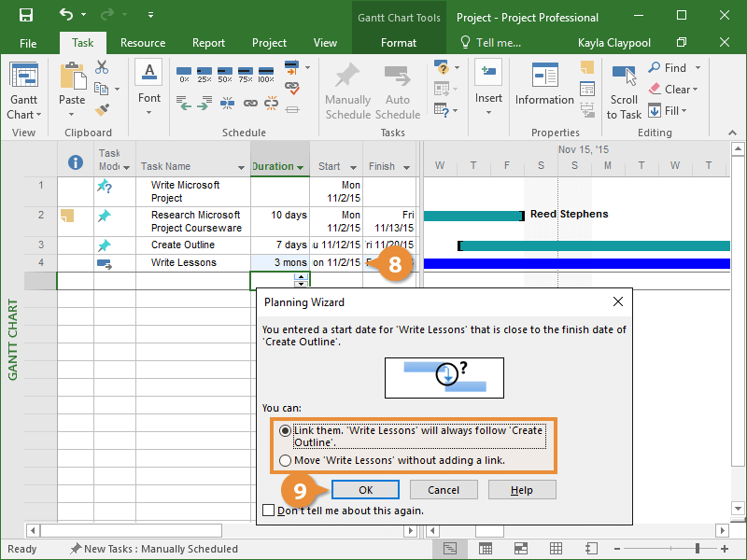Image resolution: width=747 pixels, height=560 pixels.
Task: Open the Insert task dropdown
Action: (x=488, y=113)
